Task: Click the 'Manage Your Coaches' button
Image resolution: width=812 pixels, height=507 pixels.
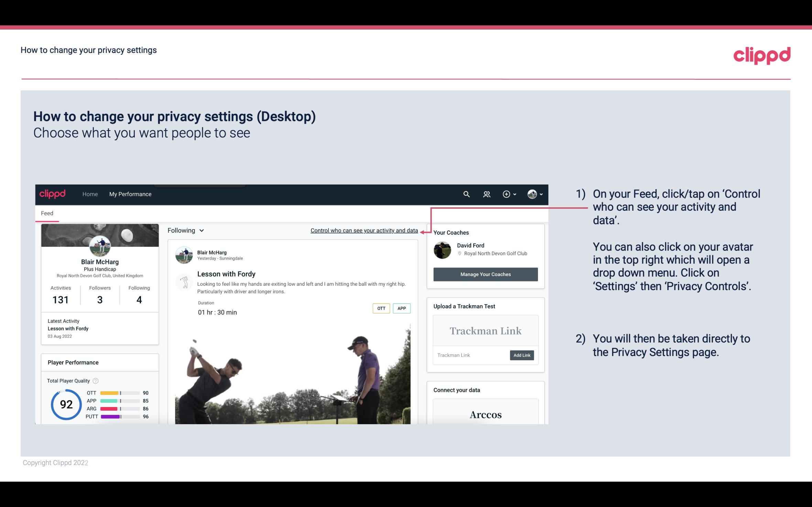Action: click(x=485, y=274)
